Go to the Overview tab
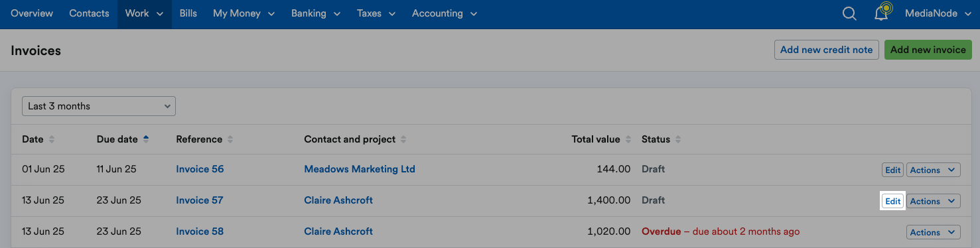Screen dimensions: 980x248 pos(32,13)
